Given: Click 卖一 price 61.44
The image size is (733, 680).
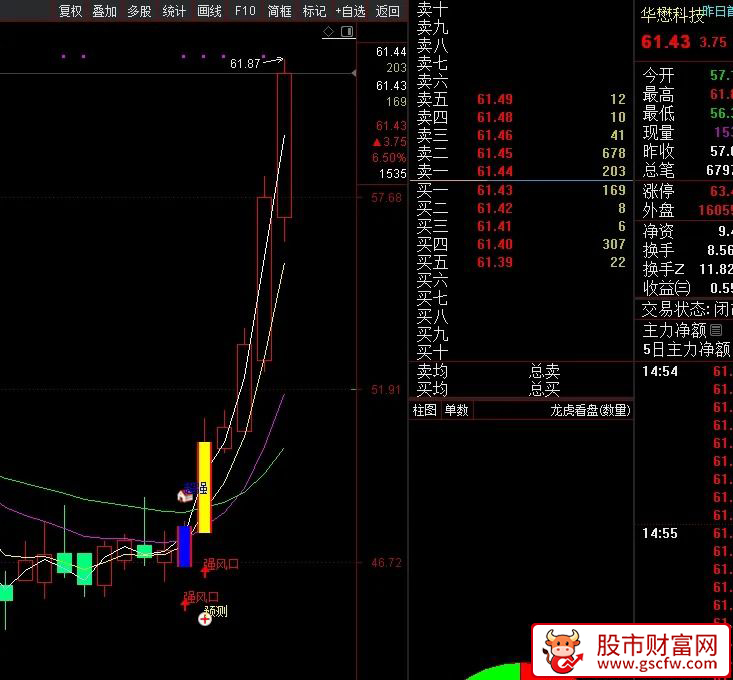Looking at the screenshot, I should pos(495,172).
